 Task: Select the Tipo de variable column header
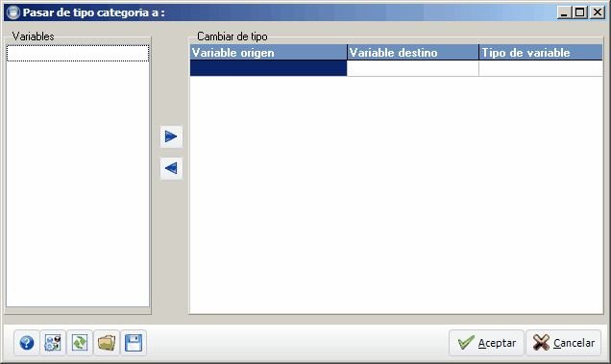point(541,52)
